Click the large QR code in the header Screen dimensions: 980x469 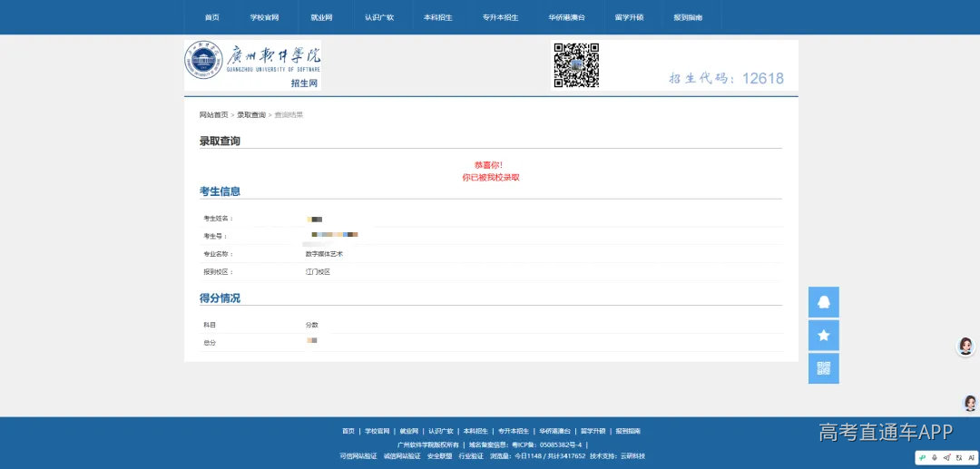[576, 65]
